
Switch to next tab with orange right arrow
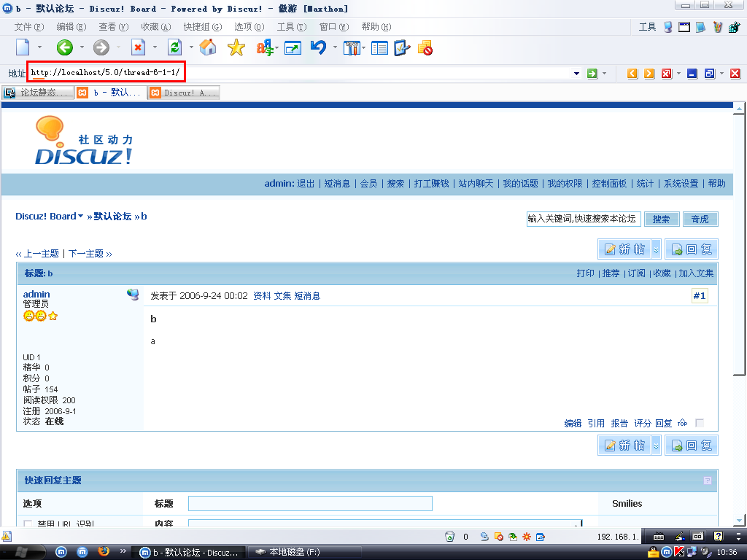(649, 74)
